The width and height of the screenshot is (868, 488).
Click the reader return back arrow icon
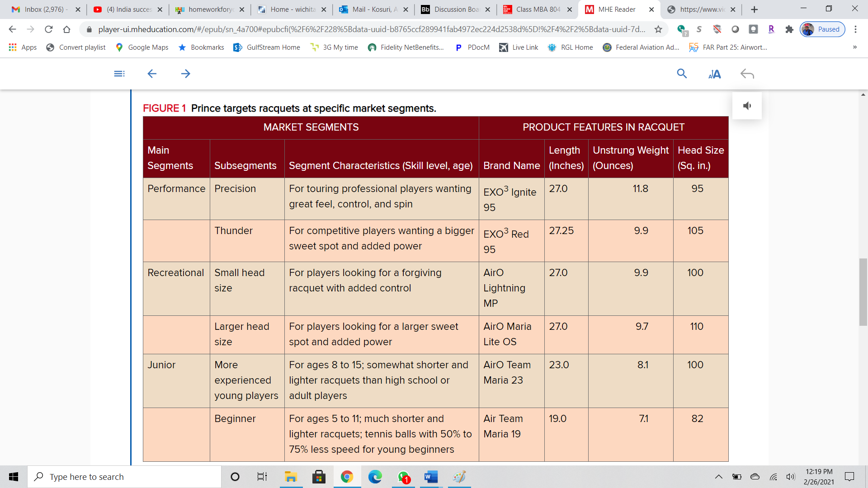click(747, 74)
